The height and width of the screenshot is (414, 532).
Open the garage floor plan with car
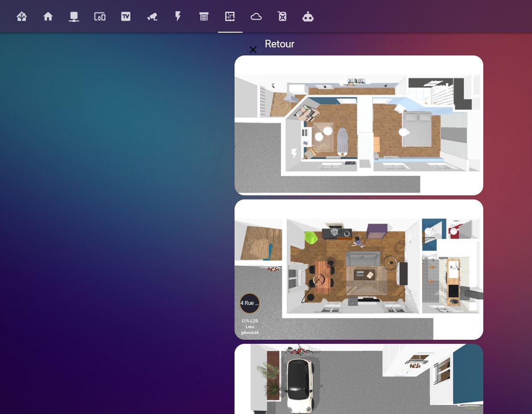[x=359, y=379]
